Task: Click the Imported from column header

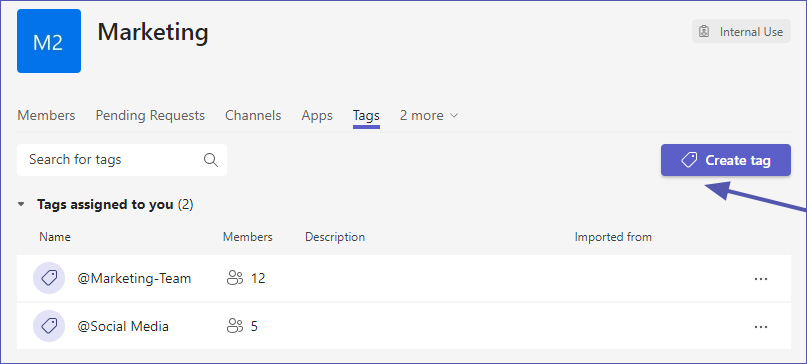Action: coord(613,237)
